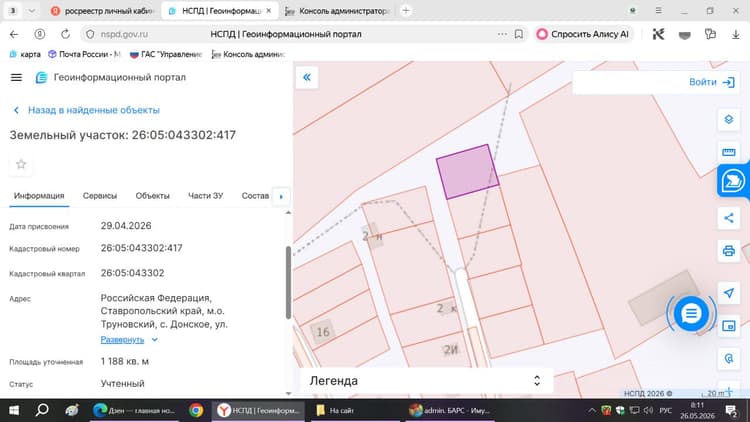Open На сайт folder in taskbar
Screen dimensions: 750x422
point(354,411)
